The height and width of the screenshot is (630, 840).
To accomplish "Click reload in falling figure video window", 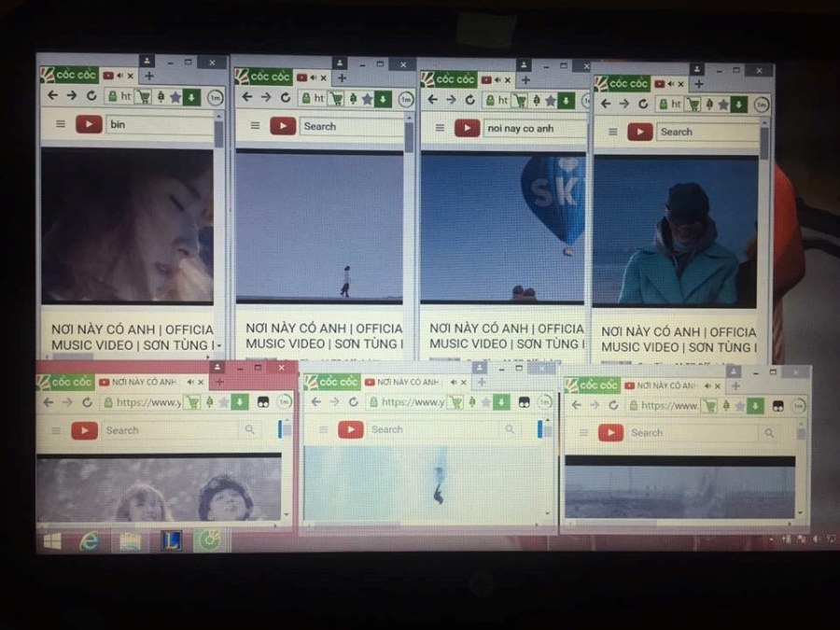I will 353,401.
